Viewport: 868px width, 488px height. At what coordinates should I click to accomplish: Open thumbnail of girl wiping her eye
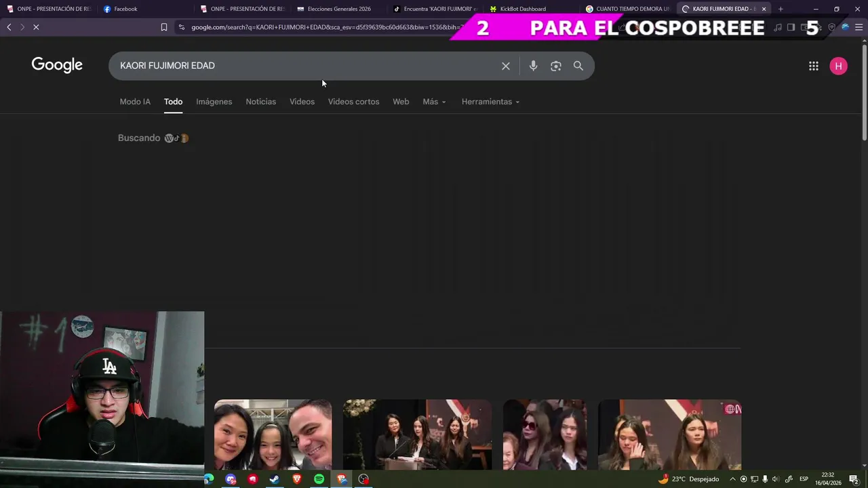pos(669,434)
